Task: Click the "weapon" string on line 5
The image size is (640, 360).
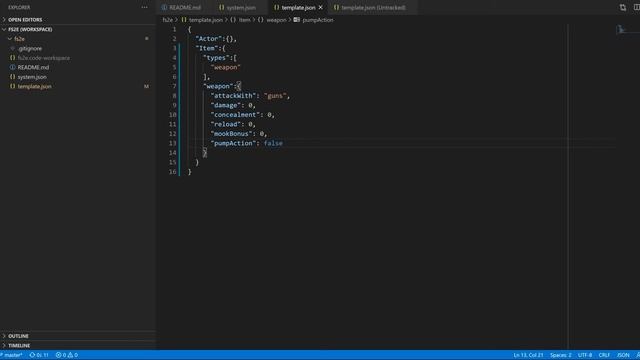Action: pos(226,67)
